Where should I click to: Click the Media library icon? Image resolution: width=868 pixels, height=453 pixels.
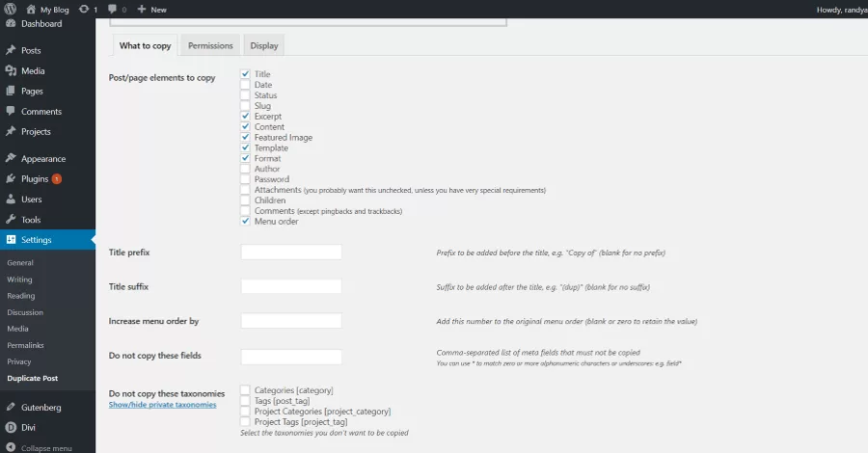pyautogui.click(x=11, y=70)
